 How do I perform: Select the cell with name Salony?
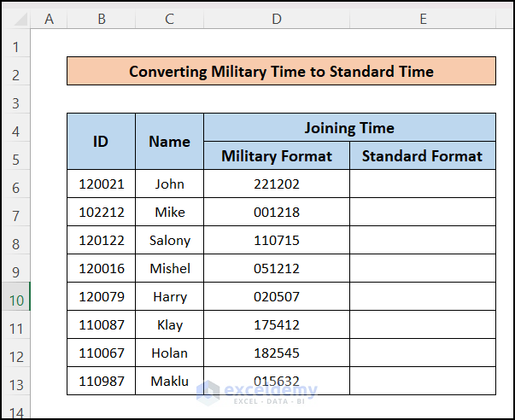coord(169,240)
